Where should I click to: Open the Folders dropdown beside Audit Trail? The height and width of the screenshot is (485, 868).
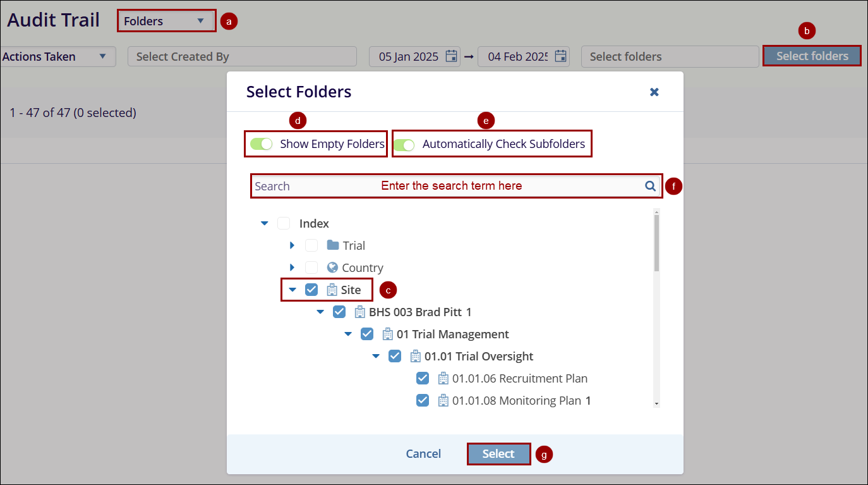[166, 21]
